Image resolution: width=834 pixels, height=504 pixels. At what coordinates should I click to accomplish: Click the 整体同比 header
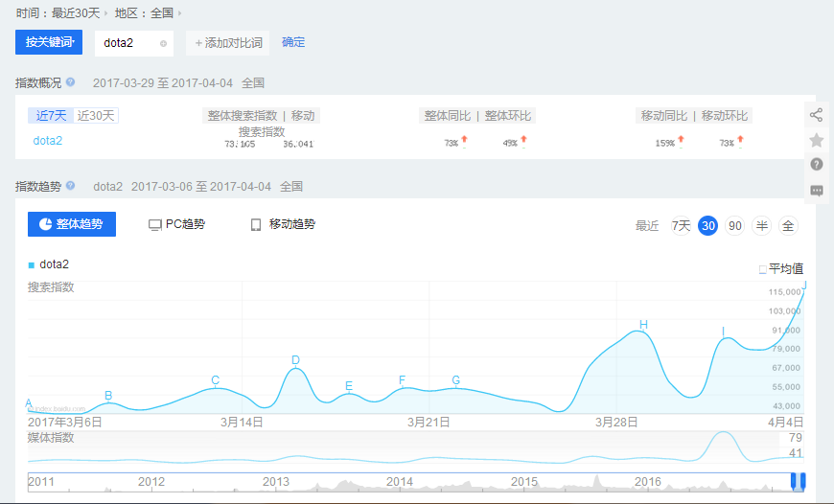pyautogui.click(x=448, y=115)
